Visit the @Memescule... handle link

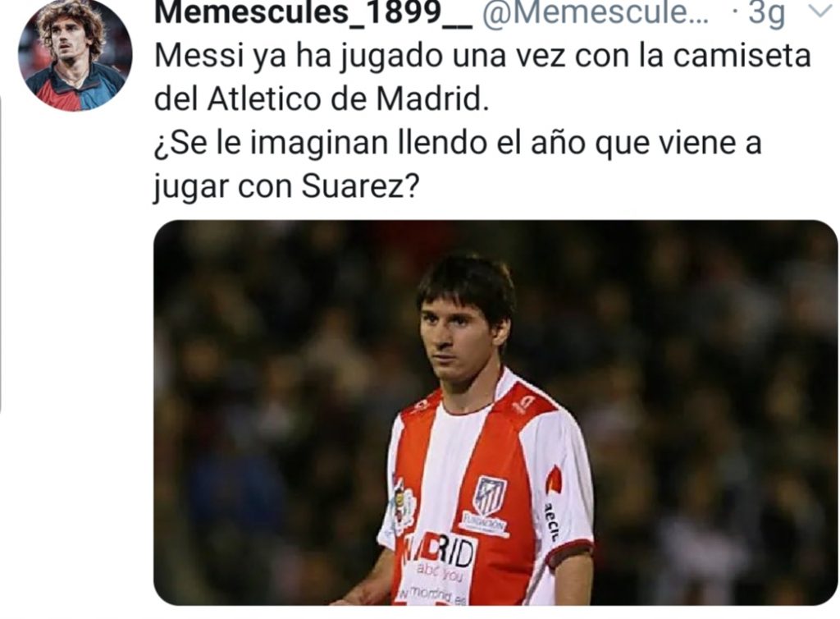(595, 13)
